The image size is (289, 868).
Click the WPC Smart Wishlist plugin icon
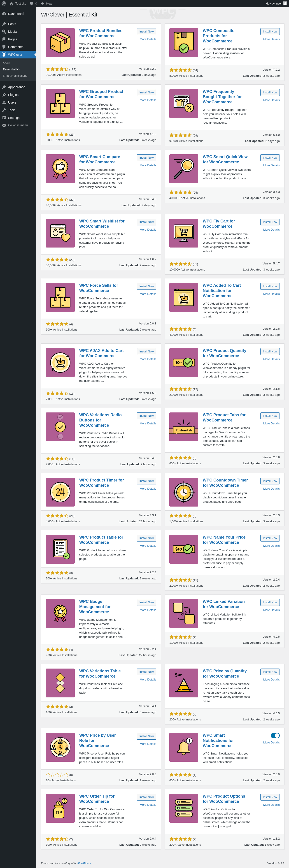pyautogui.click(x=60, y=233)
